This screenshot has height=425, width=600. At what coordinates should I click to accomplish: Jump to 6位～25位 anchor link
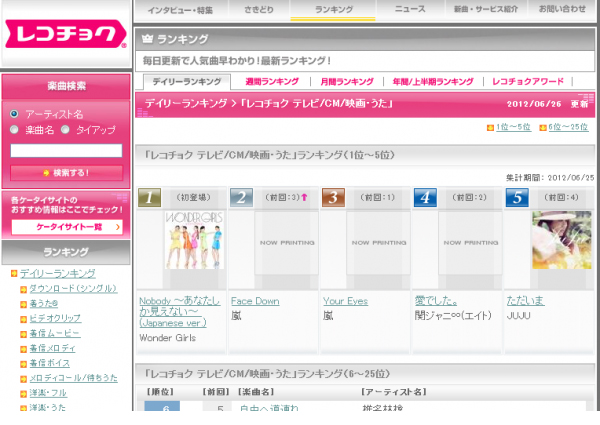coord(568,127)
